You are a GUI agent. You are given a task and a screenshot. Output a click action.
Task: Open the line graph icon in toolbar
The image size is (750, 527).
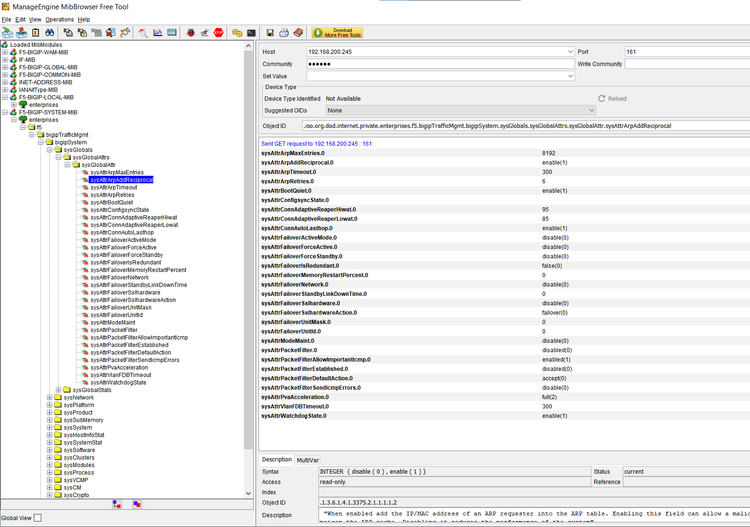click(157, 32)
